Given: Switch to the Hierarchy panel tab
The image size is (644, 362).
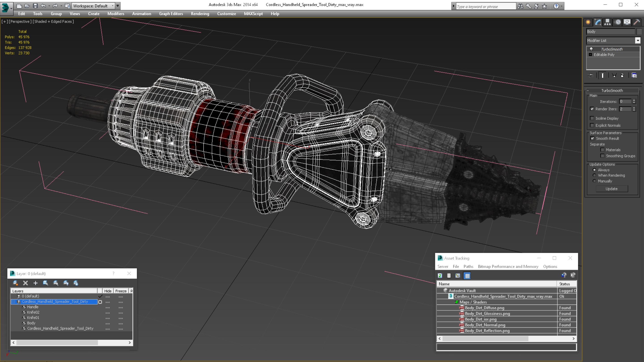Looking at the screenshot, I should coord(607,22).
